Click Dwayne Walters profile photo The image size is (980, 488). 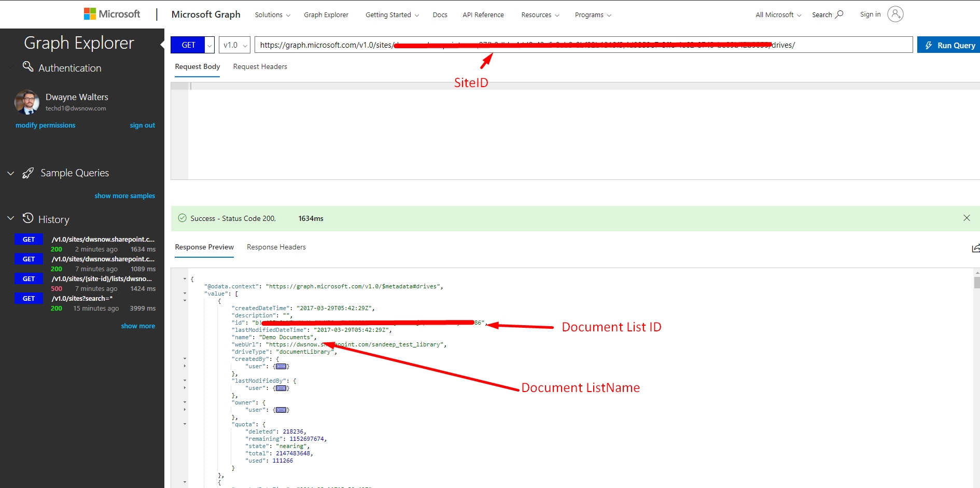[x=27, y=102]
